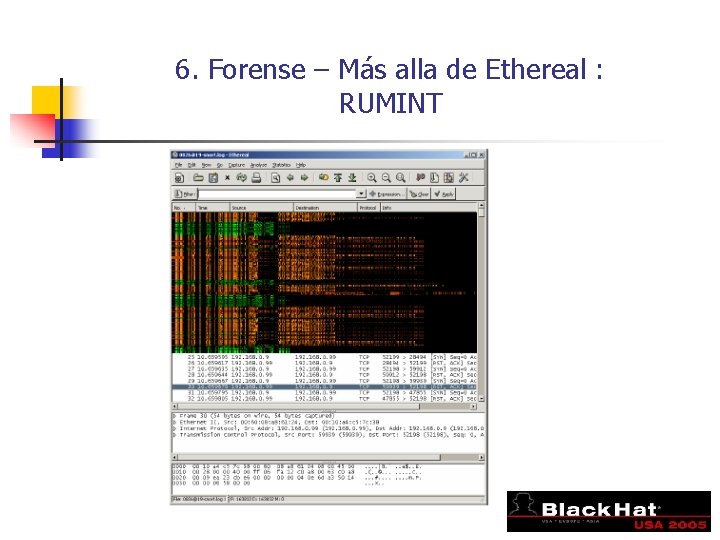Click the Close capture file X icon

click(x=227, y=178)
